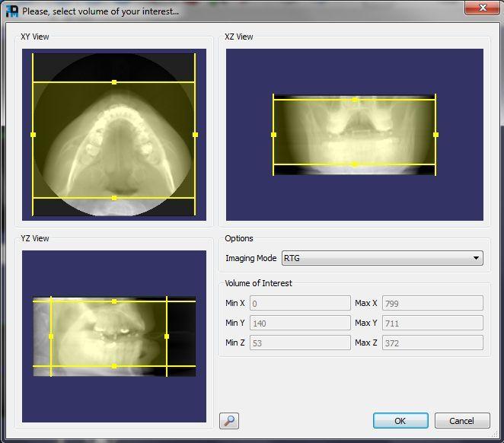The image size is (504, 443).
Task: Click the Max Z input field
Action: tap(432, 343)
